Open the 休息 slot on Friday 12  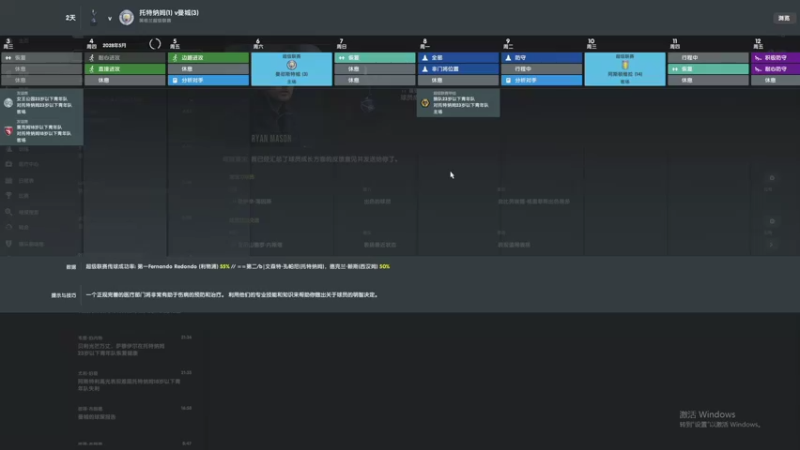[776, 80]
